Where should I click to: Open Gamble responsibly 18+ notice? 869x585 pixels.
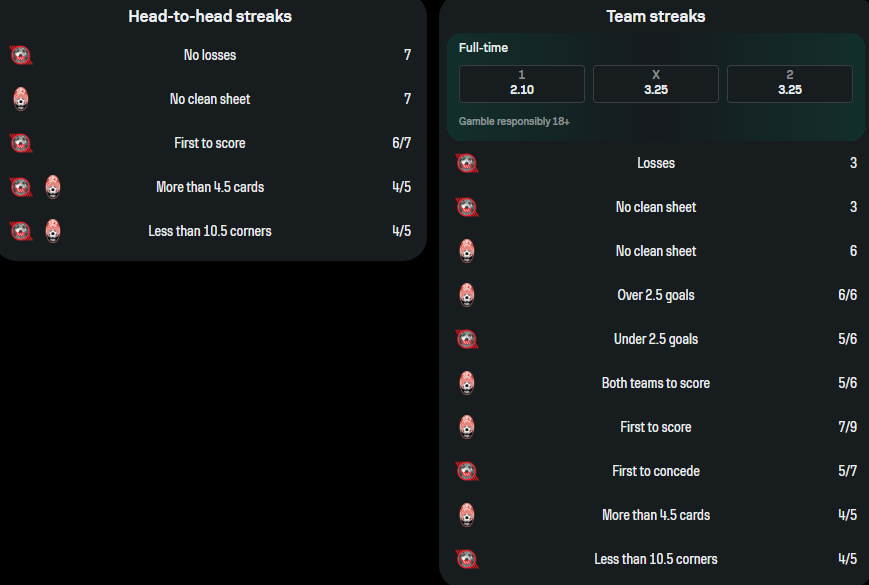[x=514, y=121]
